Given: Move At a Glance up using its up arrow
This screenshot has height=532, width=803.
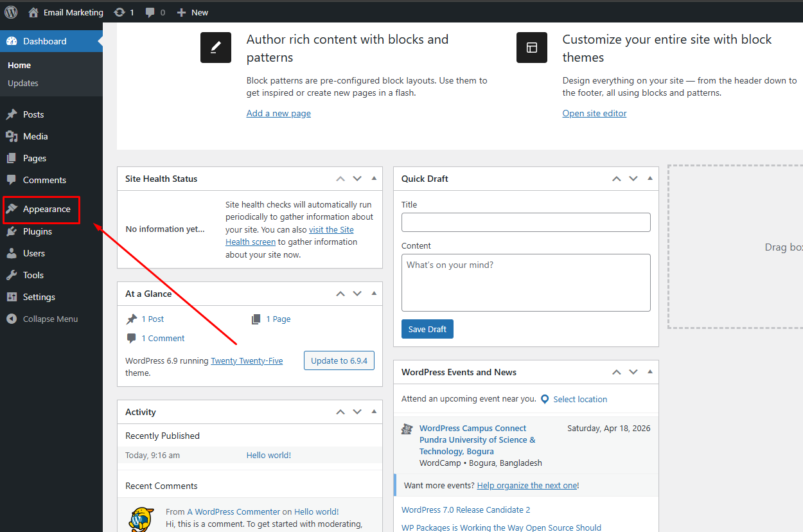Looking at the screenshot, I should click(340, 293).
